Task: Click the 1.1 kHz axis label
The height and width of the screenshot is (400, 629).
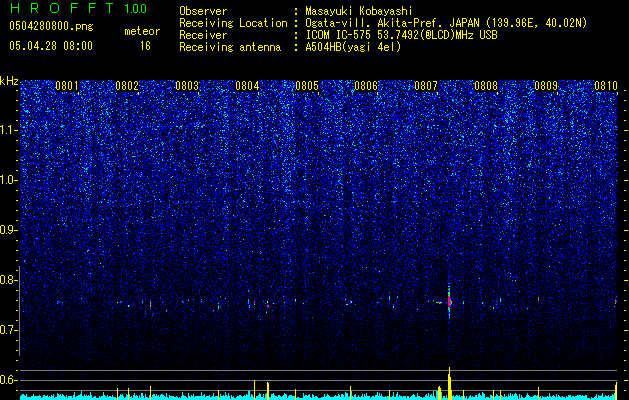Action: tap(9, 130)
